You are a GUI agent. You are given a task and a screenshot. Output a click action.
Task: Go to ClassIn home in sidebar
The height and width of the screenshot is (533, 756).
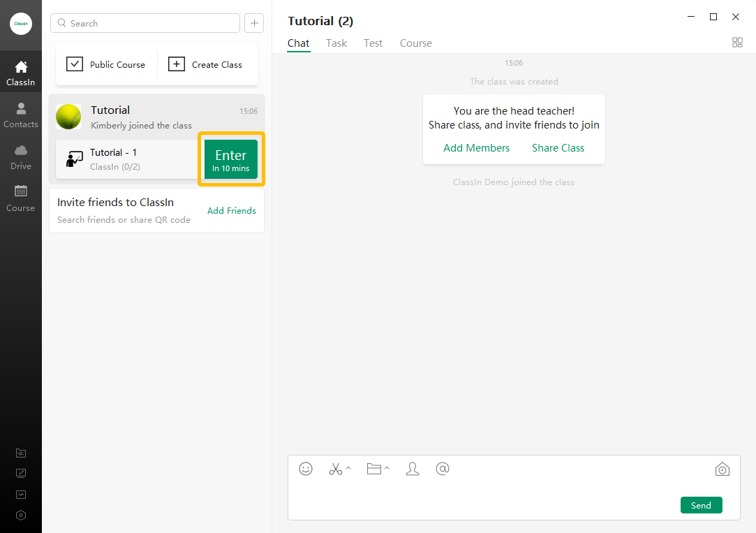pyautogui.click(x=21, y=73)
